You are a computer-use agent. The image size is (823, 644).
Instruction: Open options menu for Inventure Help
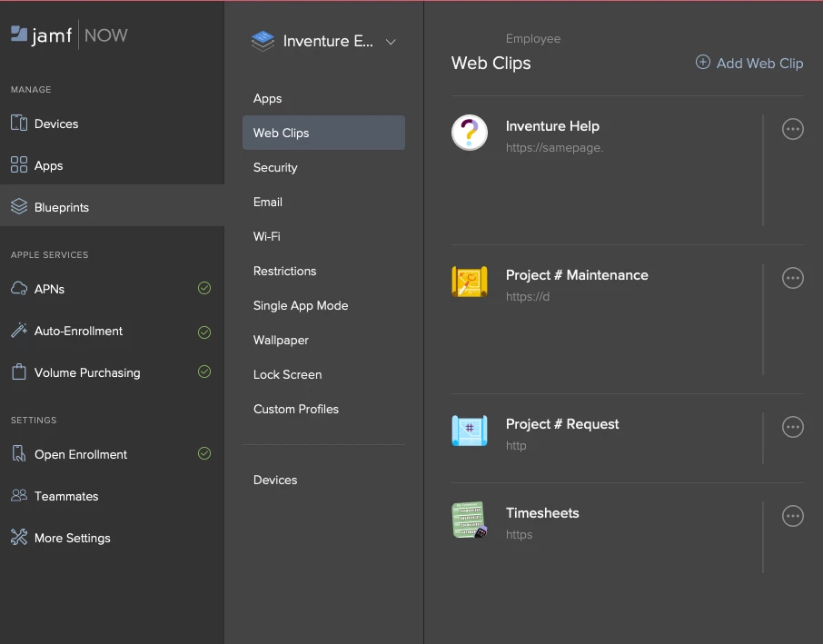coord(792,129)
